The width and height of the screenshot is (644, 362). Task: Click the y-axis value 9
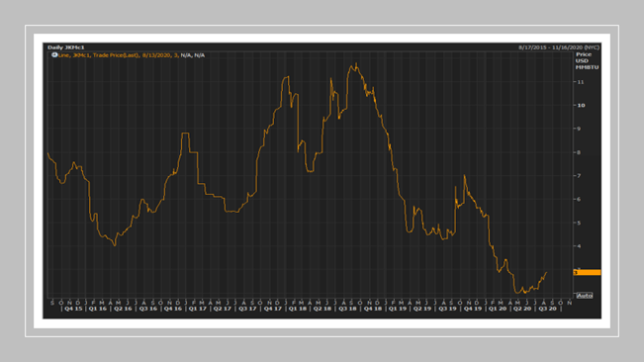(579, 129)
